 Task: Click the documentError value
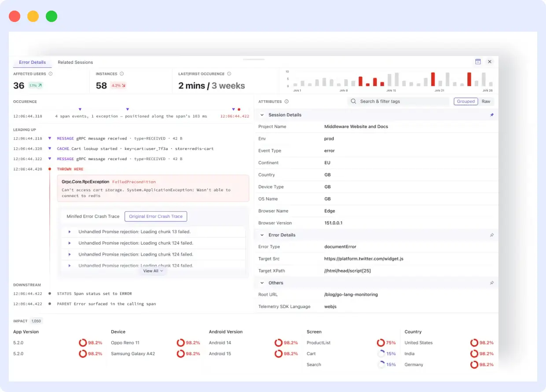pyautogui.click(x=340, y=247)
